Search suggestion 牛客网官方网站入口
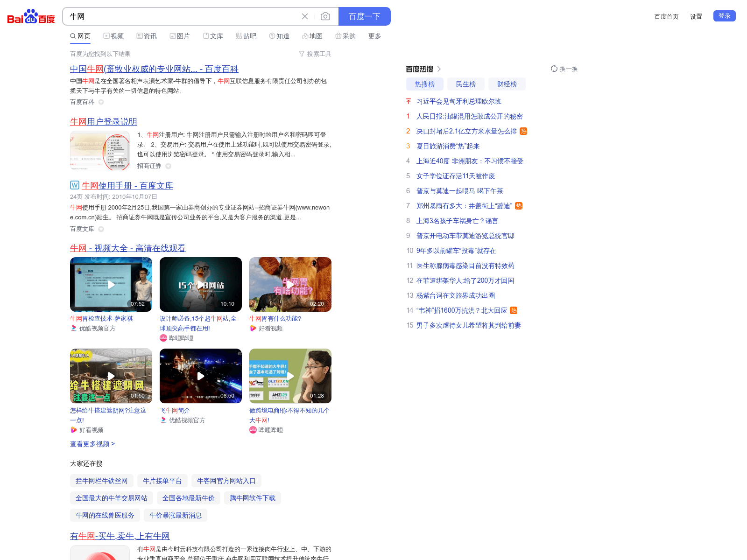This screenshot has height=560, width=747. [226, 481]
